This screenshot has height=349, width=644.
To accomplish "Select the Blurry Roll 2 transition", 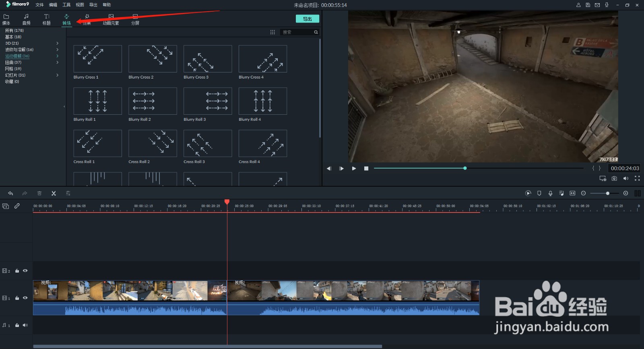I will click(x=153, y=101).
